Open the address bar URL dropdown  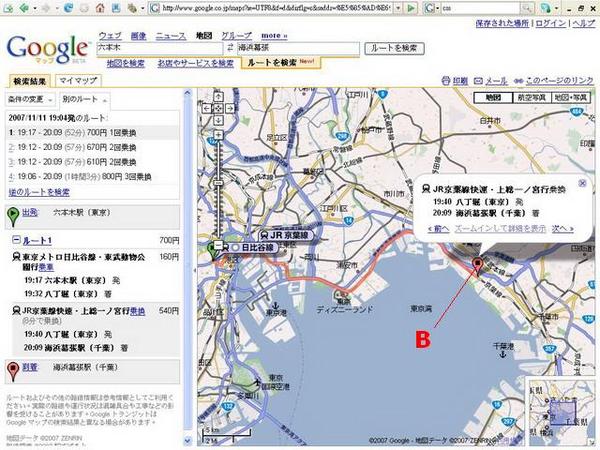tap(398, 8)
